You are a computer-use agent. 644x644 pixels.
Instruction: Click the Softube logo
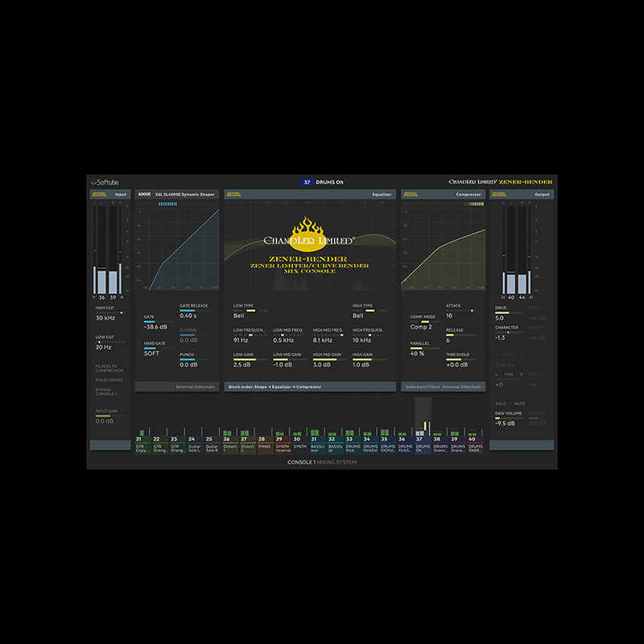pos(105,182)
